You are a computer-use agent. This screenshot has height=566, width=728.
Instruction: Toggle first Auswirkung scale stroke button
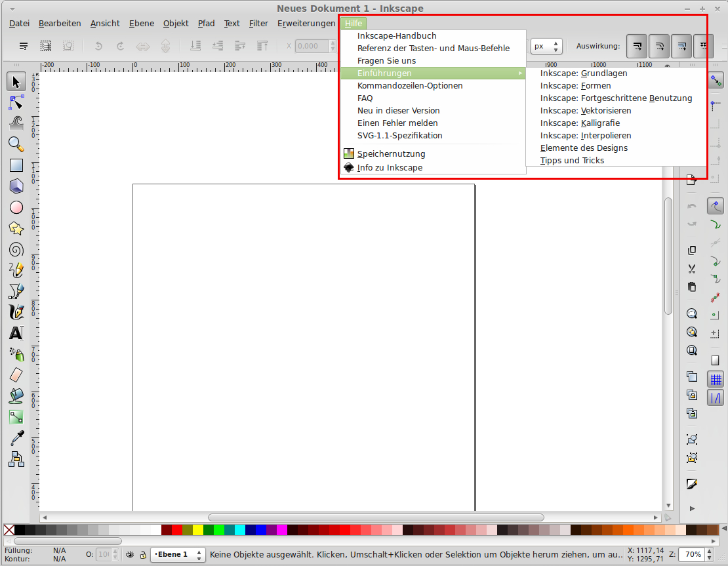click(x=637, y=46)
